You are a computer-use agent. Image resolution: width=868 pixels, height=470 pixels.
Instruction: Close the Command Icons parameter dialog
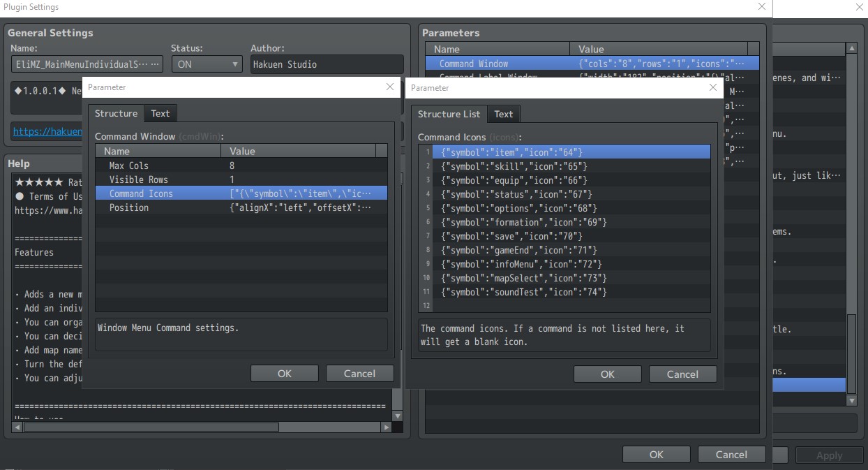pos(712,88)
